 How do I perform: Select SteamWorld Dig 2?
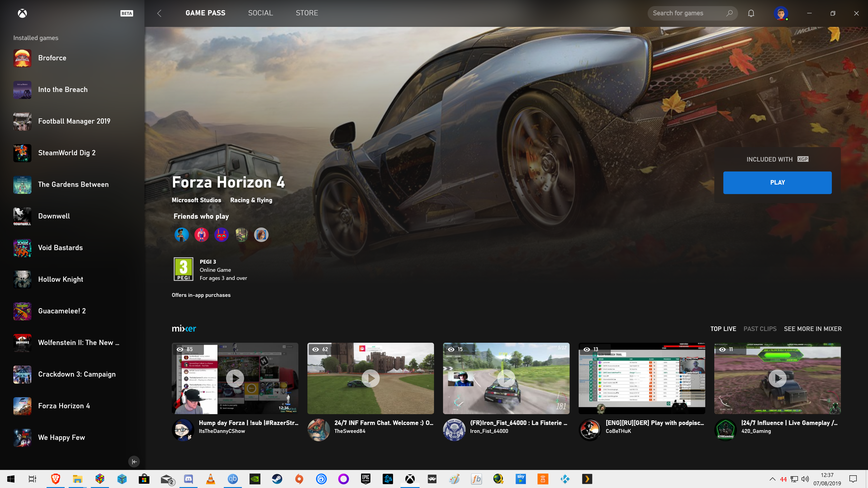[72, 153]
